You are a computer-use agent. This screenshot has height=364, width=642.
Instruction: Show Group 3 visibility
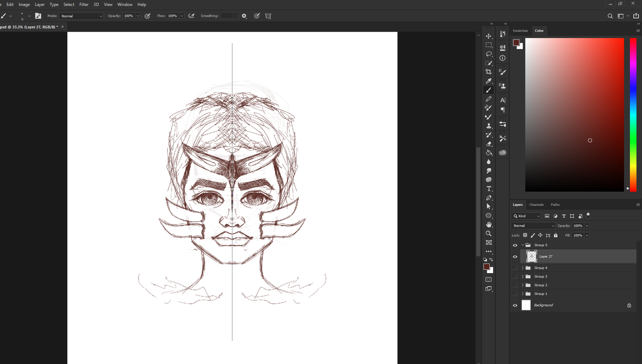coord(515,276)
